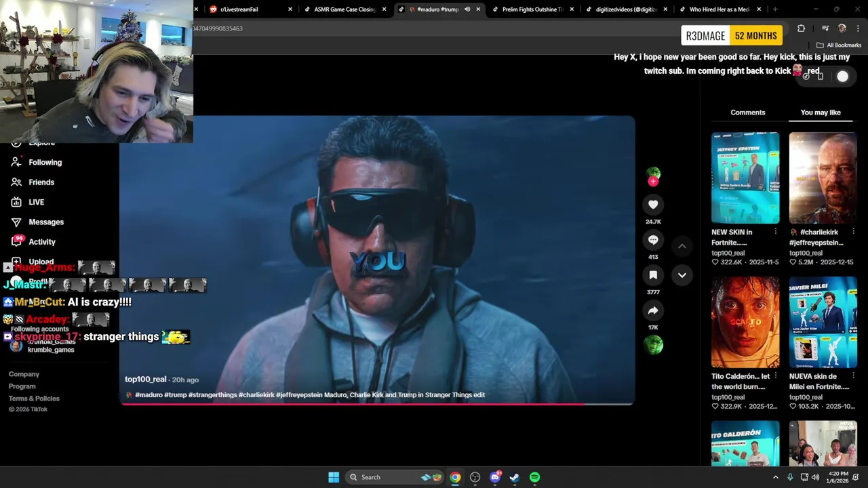Share the video with the arrow icon
Screen dimensions: 868x488
coord(653,310)
